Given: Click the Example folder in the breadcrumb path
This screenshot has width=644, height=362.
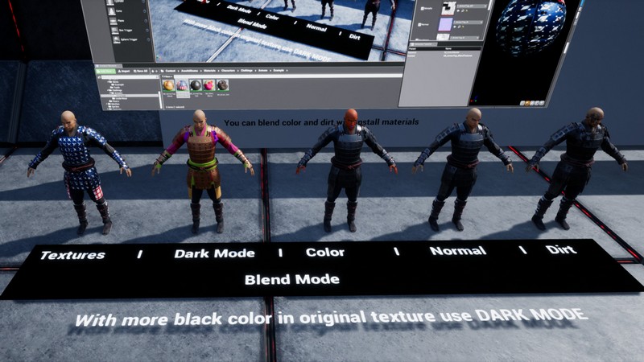Looking at the screenshot, I should pyautogui.click(x=280, y=70).
